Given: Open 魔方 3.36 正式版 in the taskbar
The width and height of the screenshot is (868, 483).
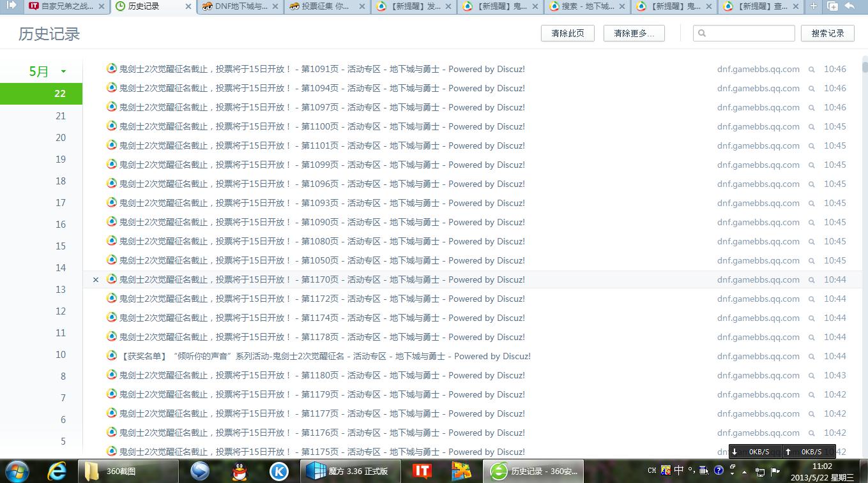Looking at the screenshot, I should (348, 471).
